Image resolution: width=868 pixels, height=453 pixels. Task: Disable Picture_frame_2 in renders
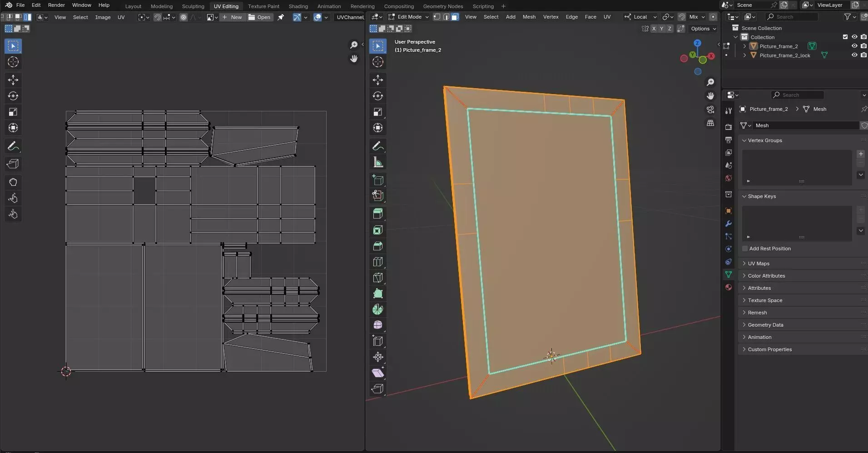(863, 46)
